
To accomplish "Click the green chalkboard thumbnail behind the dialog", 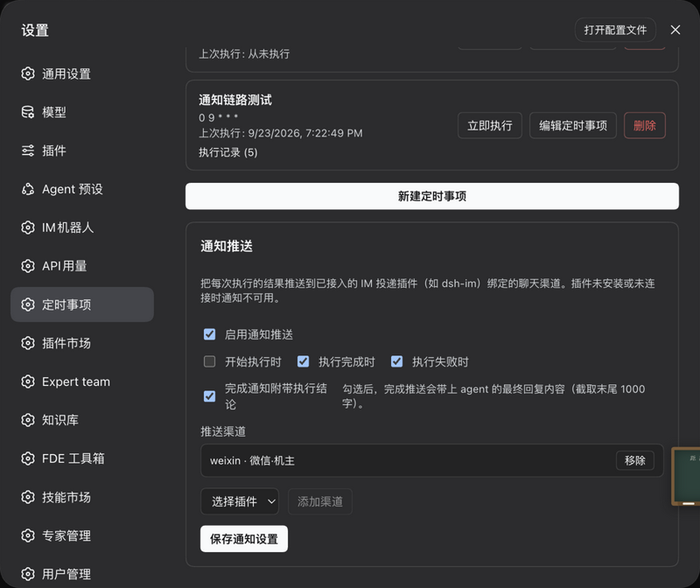I will click(x=686, y=476).
